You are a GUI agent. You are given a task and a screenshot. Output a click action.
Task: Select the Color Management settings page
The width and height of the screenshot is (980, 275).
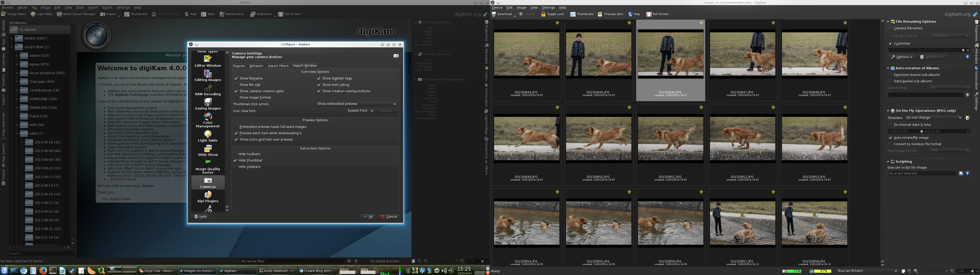coord(208,121)
